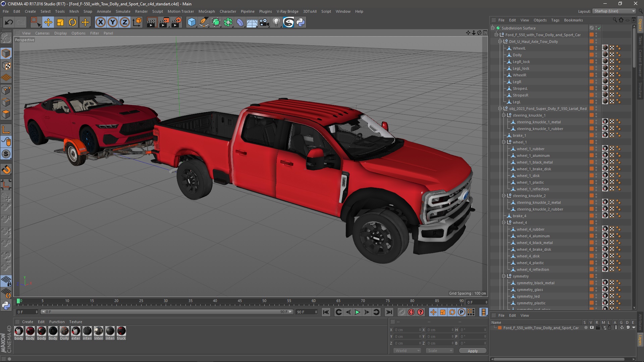Switch to Polygons mode
The image size is (644, 362).
[6, 115]
